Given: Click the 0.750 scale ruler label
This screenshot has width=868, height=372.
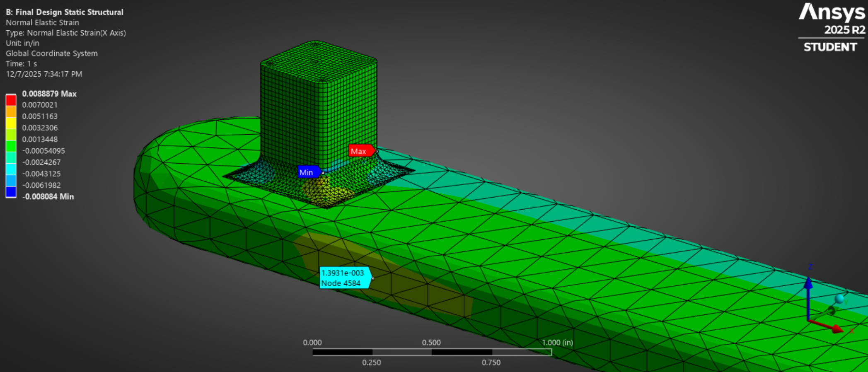Looking at the screenshot, I should [x=491, y=362].
